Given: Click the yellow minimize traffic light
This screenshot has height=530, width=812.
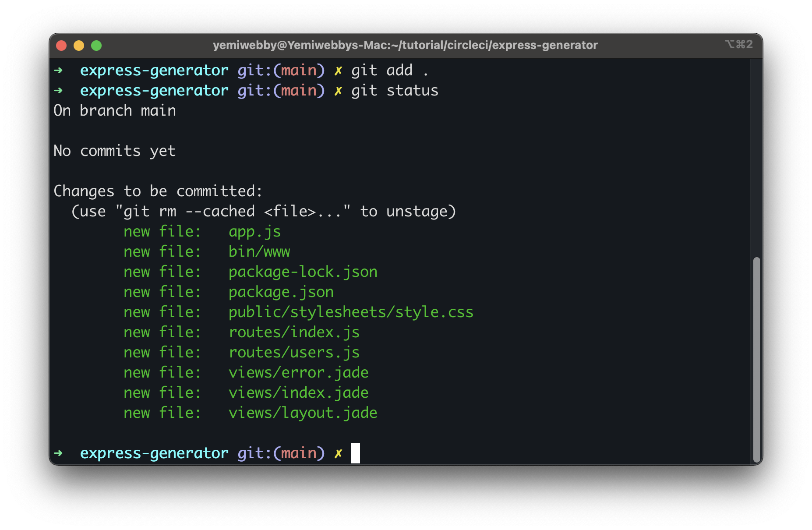Looking at the screenshot, I should 79,45.
